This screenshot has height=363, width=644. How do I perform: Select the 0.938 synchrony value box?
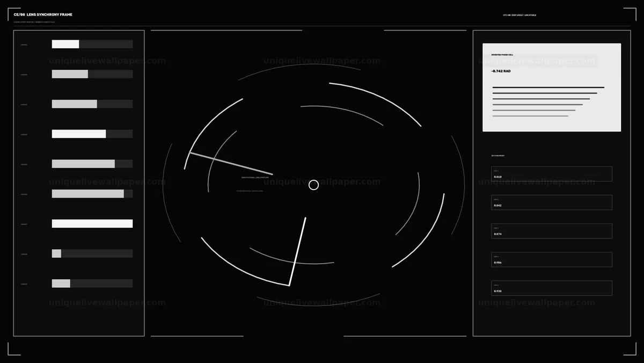coord(552,288)
